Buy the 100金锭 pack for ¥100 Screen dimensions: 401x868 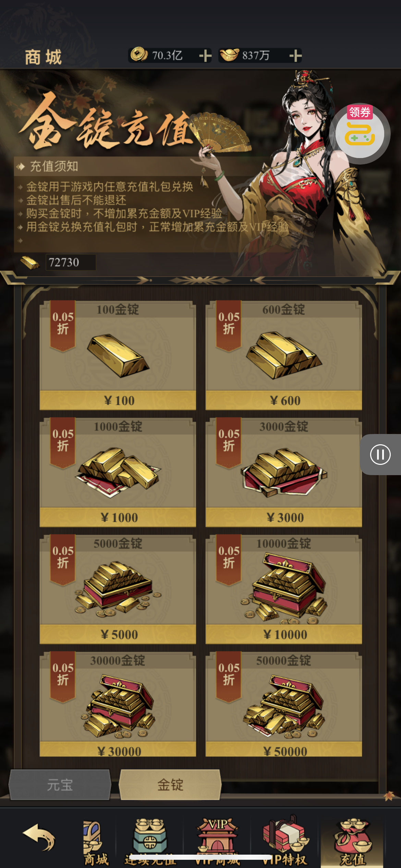(x=118, y=355)
